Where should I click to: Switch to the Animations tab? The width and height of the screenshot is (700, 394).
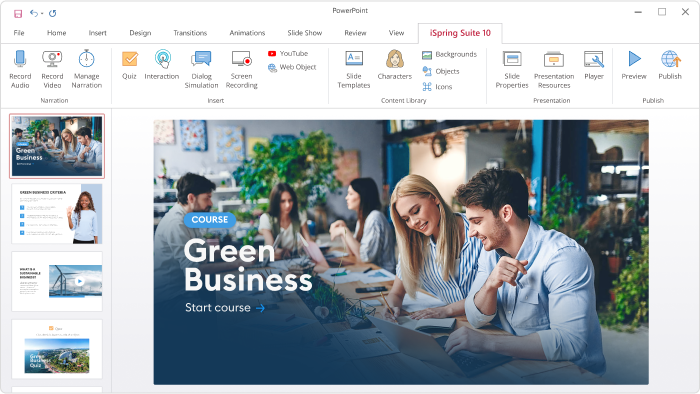pos(247,33)
